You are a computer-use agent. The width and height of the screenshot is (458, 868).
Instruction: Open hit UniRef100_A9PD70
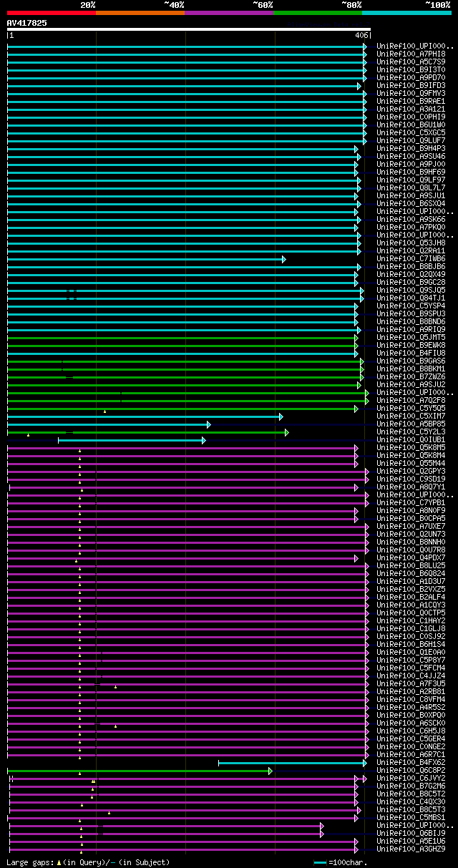click(x=411, y=77)
